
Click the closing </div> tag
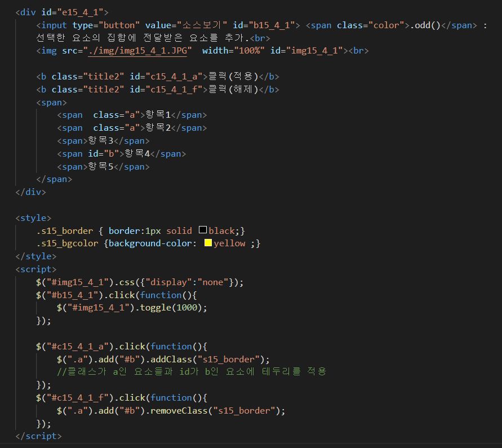[x=31, y=192]
